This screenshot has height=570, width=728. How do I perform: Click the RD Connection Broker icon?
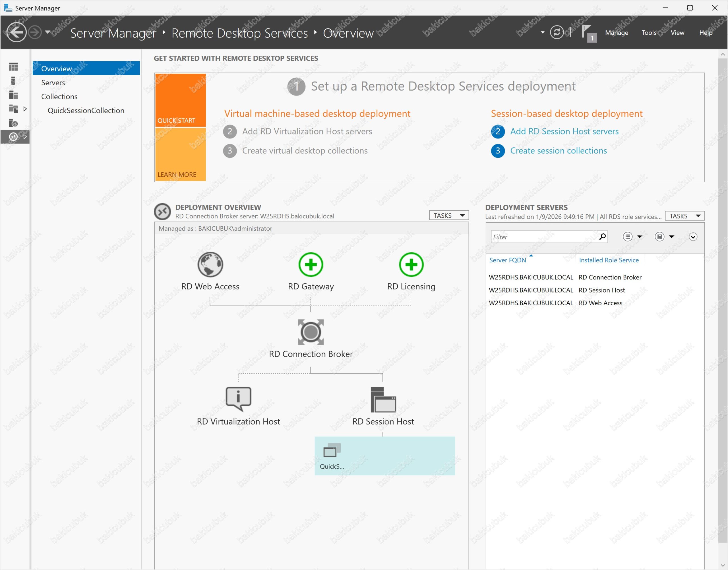click(x=311, y=332)
